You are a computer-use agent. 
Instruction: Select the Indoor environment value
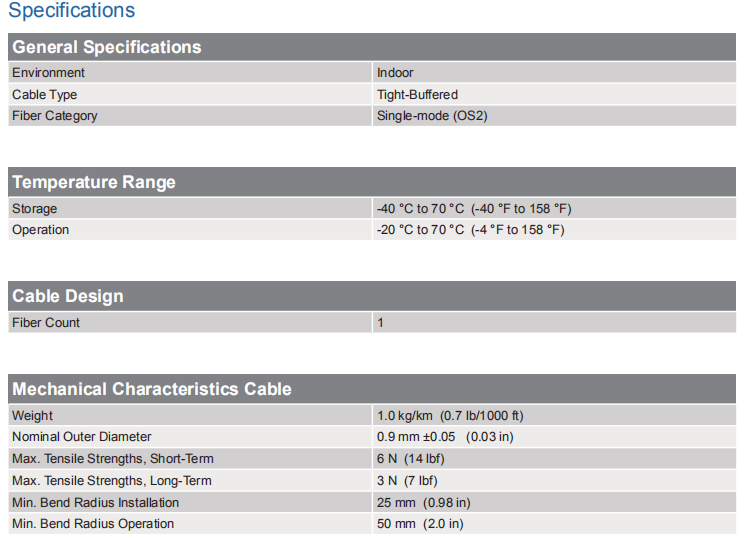pyautogui.click(x=395, y=73)
